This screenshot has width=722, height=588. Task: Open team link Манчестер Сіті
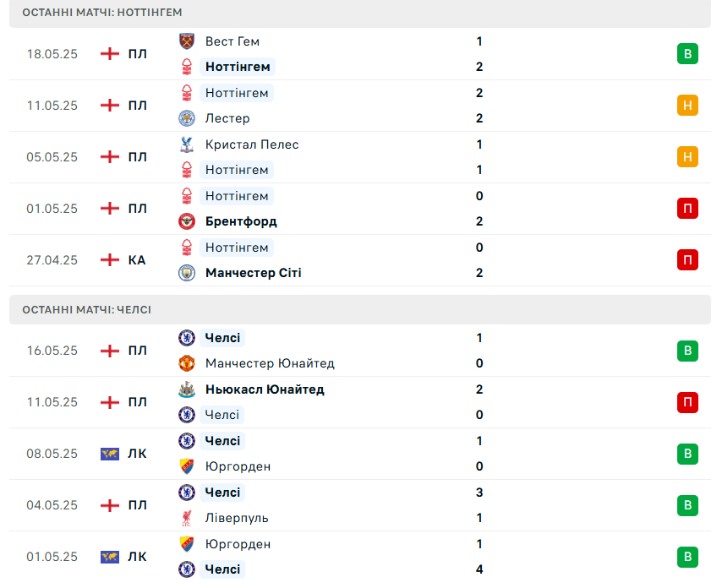(x=254, y=273)
